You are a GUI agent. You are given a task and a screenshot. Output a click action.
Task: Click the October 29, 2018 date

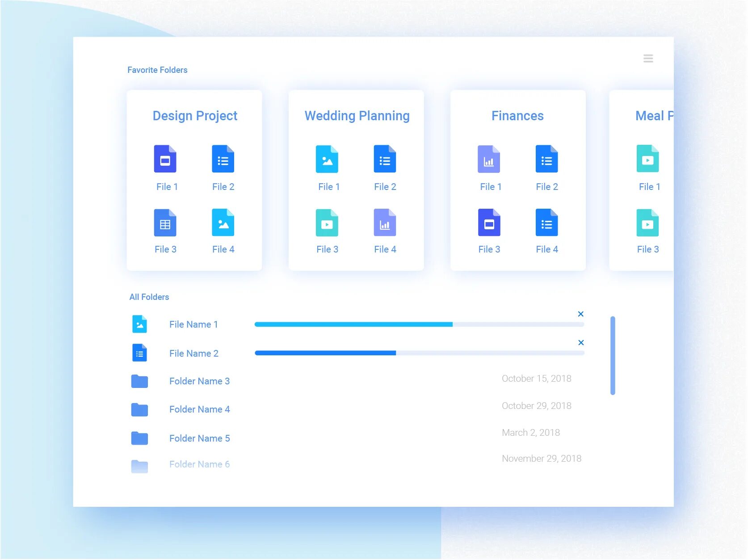point(537,406)
